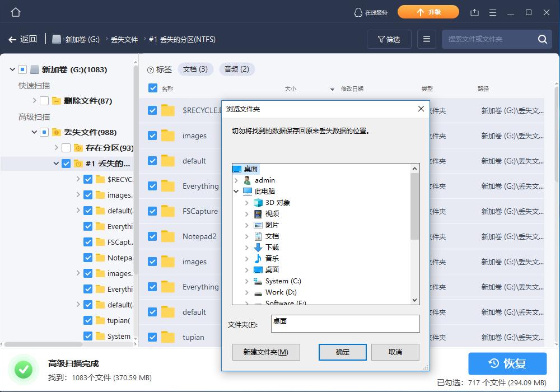
Task: Collapse 此电脑 in the browse dialog
Action: pos(236,191)
